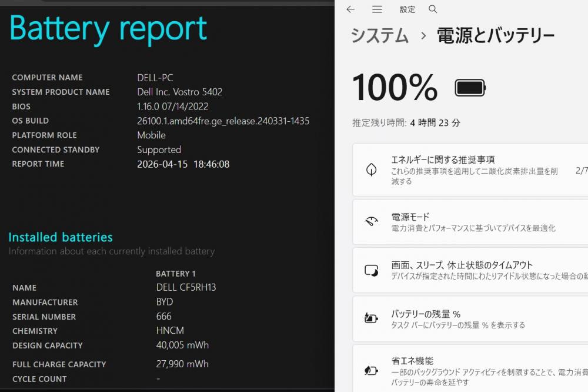Click the power mode gauge icon

[371, 221]
